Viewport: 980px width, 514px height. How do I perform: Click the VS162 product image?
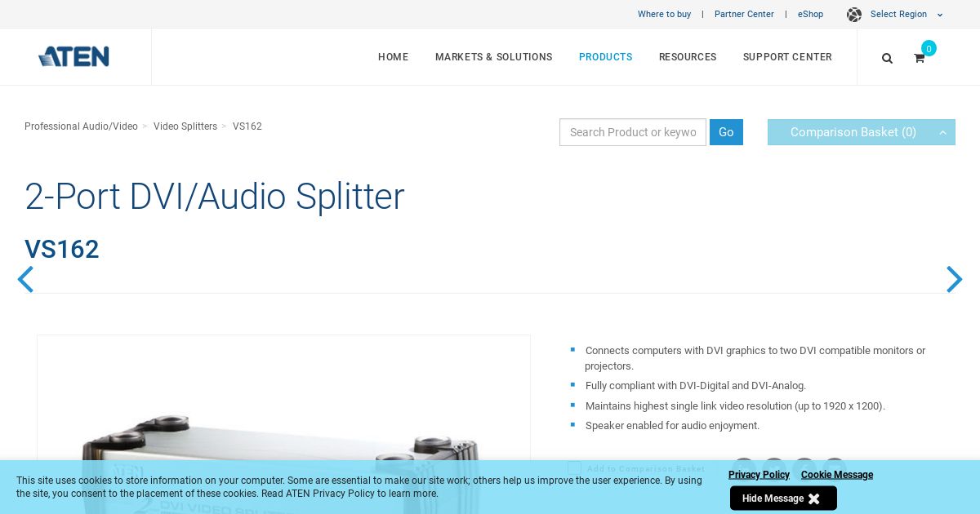click(283, 424)
